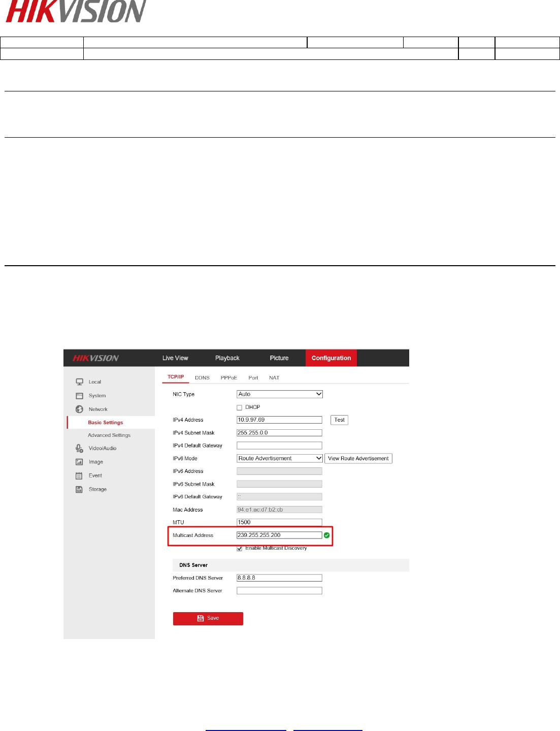Click the MTU input field
The width and height of the screenshot is (560, 731).
[279, 522]
